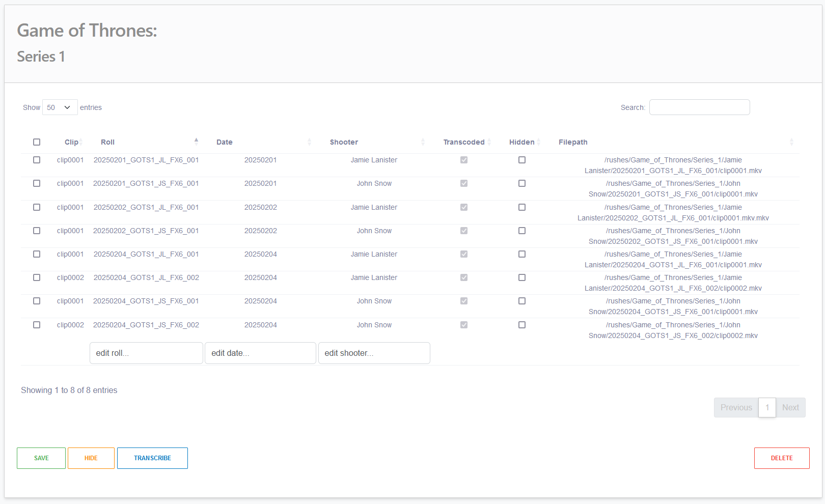The image size is (825, 504).
Task: Select row for roll 20250201_GOTS1_JL_FX6_001
Action: 37,160
